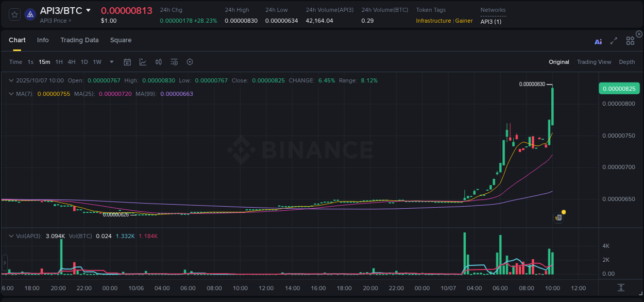Switch to the Info tab
644x302 pixels.
[x=43, y=40]
